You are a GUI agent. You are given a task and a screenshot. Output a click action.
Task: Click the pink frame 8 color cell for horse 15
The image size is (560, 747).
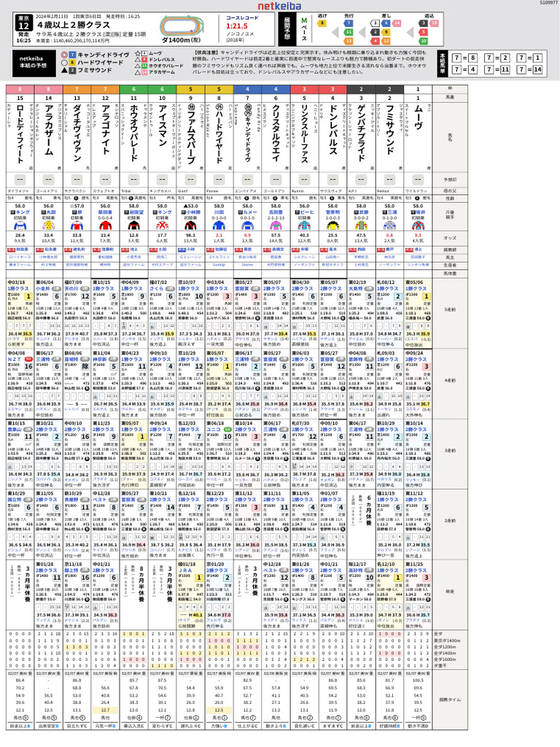[20, 88]
